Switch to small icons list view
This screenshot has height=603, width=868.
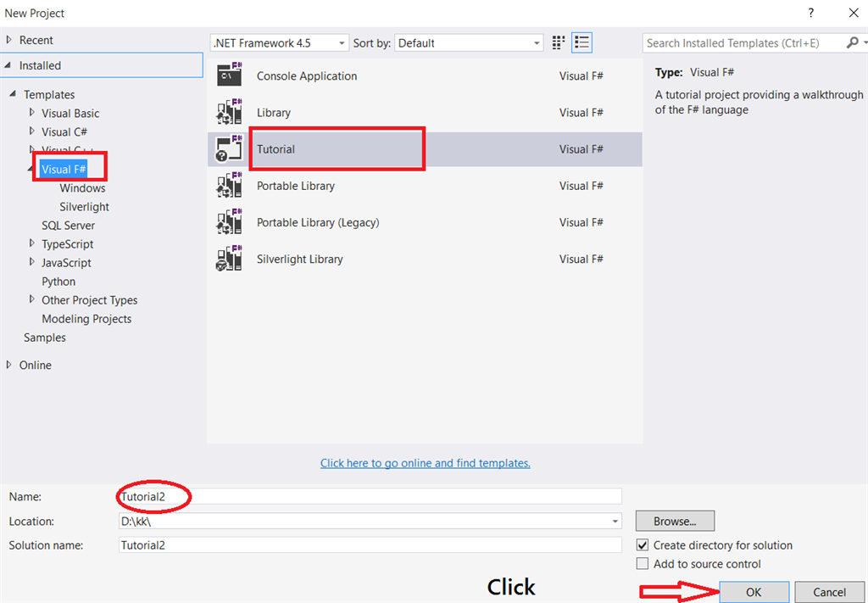(581, 42)
